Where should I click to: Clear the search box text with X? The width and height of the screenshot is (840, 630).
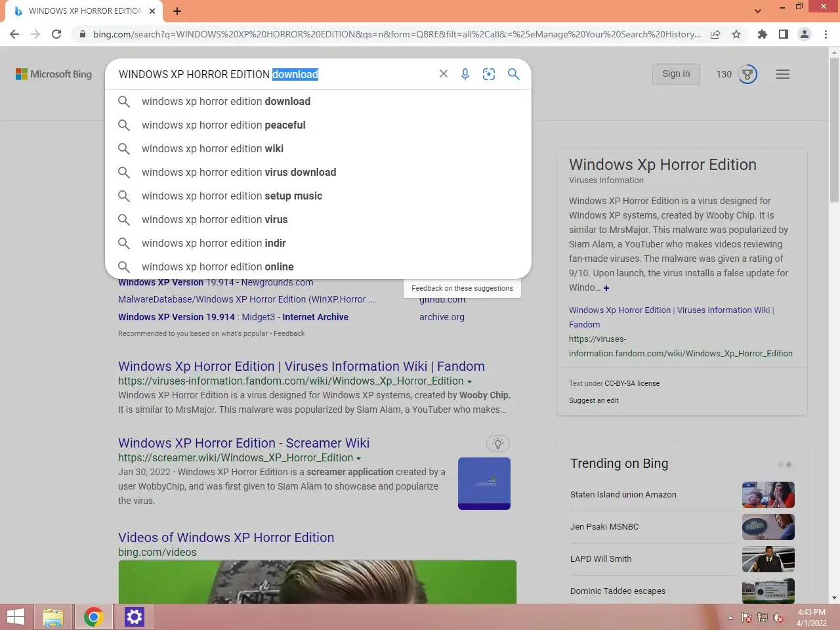coord(444,74)
